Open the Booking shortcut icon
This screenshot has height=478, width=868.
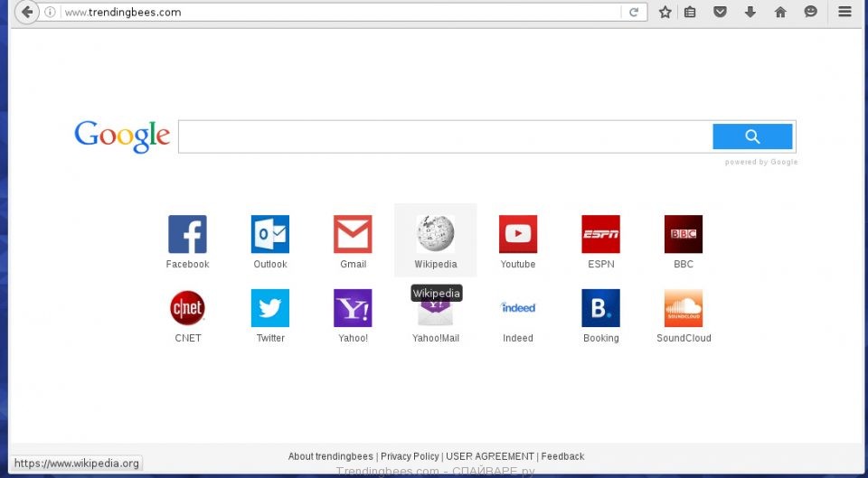[600, 308]
